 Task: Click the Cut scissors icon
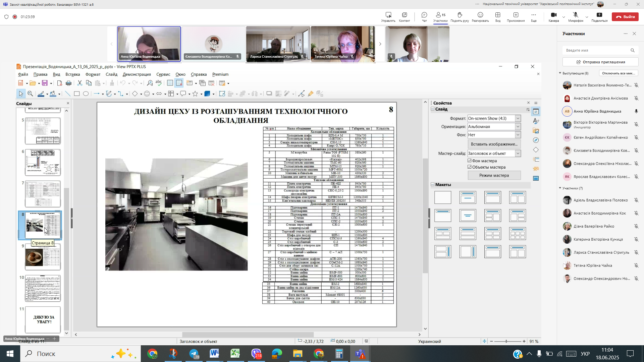80,83
